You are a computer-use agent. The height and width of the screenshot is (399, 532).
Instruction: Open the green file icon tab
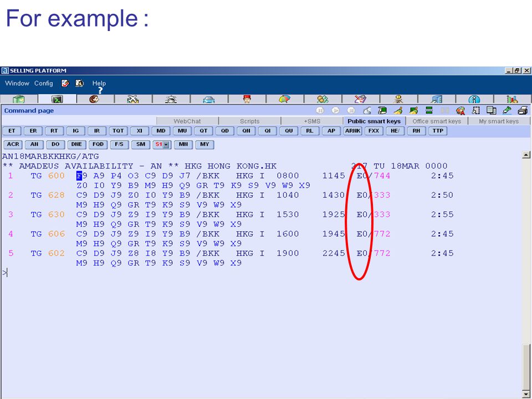tap(19, 99)
